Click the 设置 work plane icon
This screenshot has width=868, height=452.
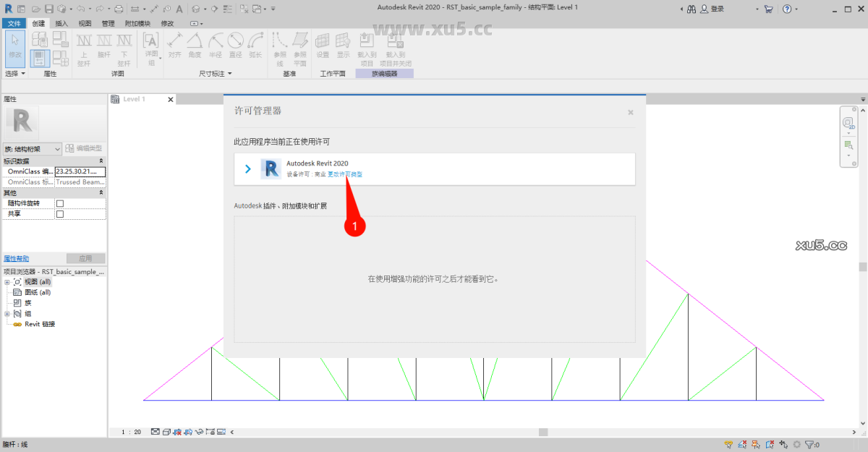point(323,49)
